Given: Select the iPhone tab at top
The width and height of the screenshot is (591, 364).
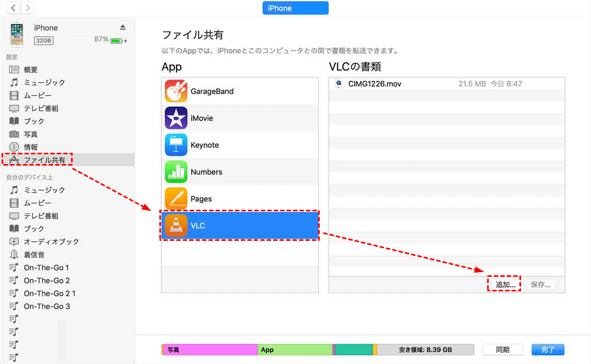Looking at the screenshot, I should click(295, 8).
